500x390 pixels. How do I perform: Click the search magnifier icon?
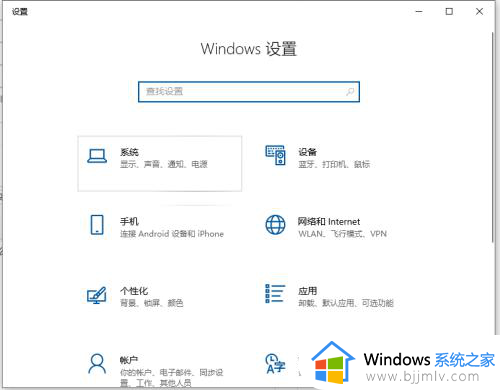[350, 91]
